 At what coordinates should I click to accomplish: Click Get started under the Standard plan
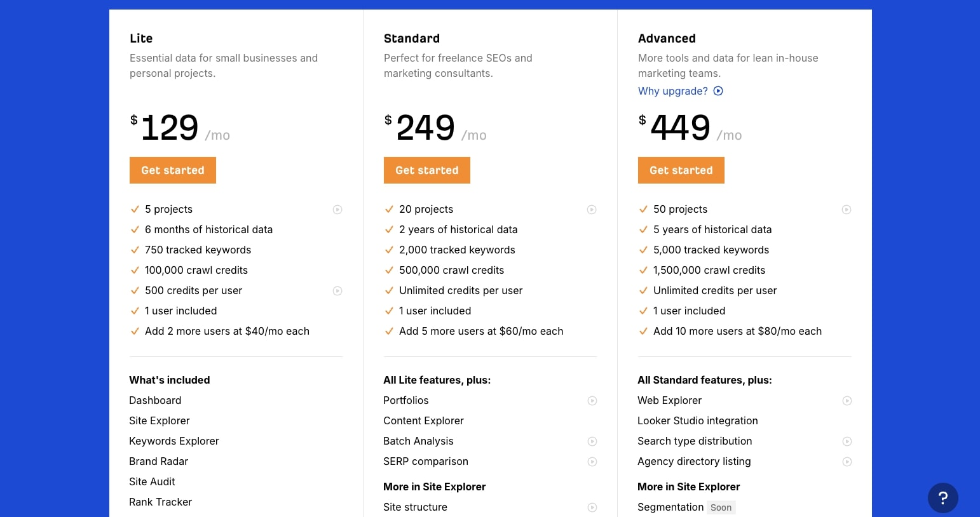[426, 170]
